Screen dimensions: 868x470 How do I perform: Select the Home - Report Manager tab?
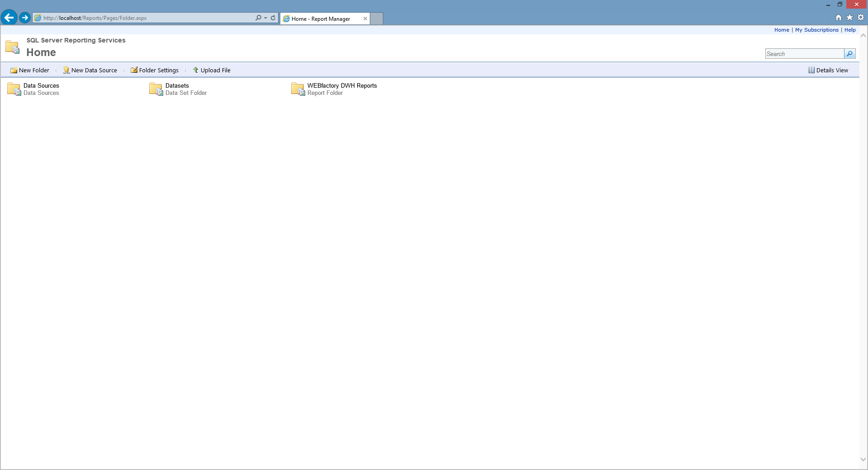[321, 19]
